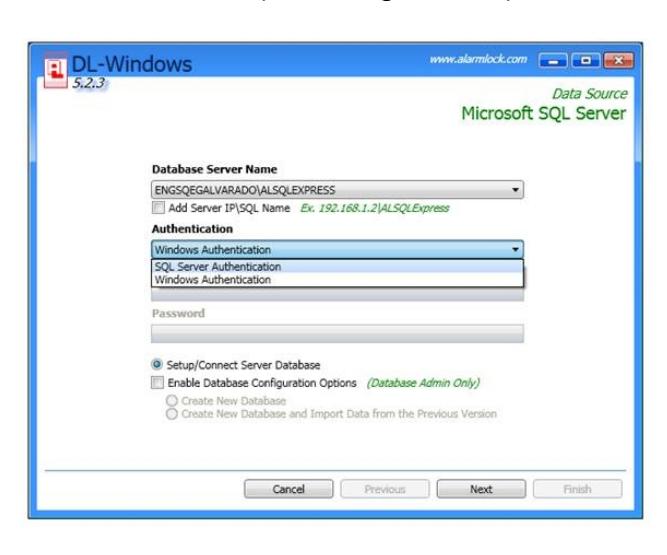Click the DL-Windows application logo icon
Image resolution: width=667 pixels, height=555 pixels.
pos(55,71)
